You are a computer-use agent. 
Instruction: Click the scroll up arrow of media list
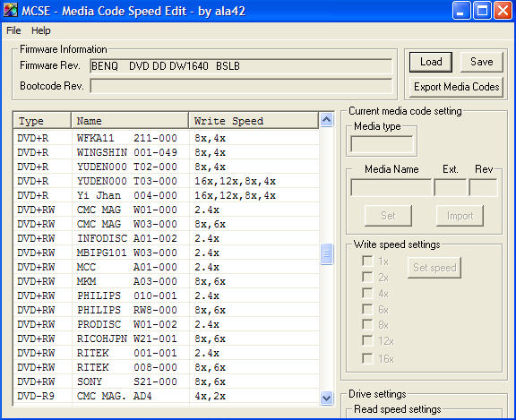[326, 120]
